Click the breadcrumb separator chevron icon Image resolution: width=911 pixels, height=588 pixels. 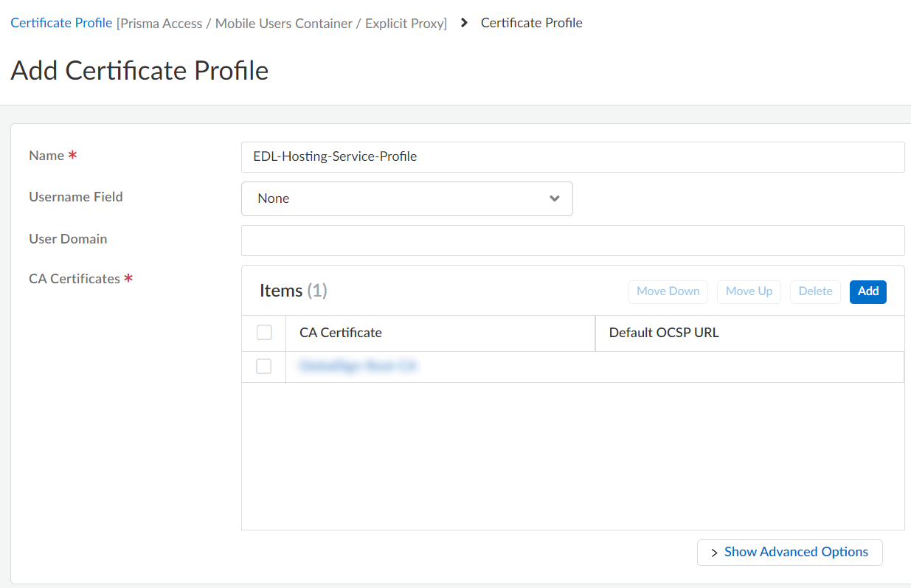click(x=464, y=23)
